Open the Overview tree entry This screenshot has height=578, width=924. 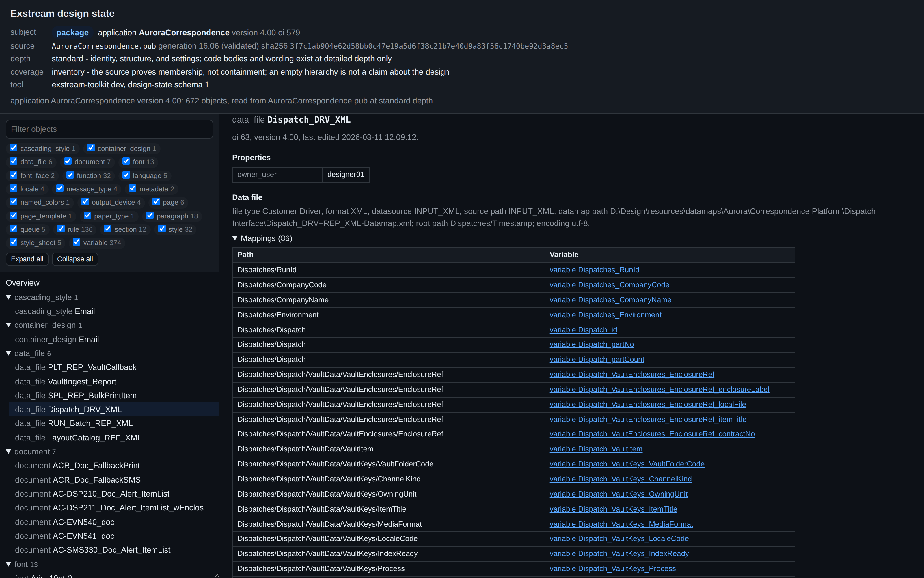click(x=23, y=283)
